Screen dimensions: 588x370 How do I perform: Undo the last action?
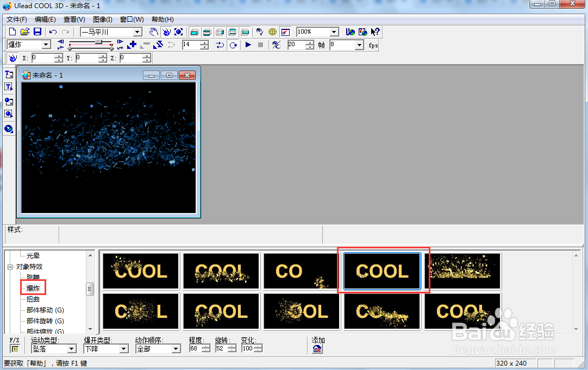point(53,32)
